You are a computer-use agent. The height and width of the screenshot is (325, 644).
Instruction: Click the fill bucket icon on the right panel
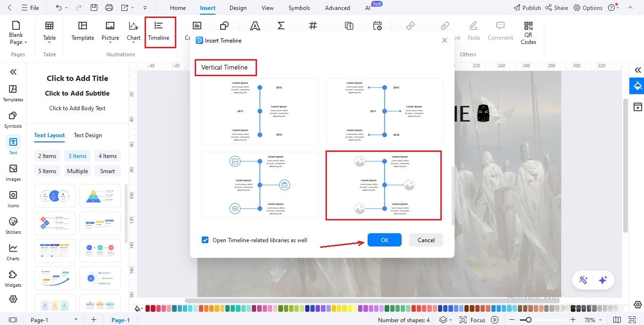pos(638,86)
